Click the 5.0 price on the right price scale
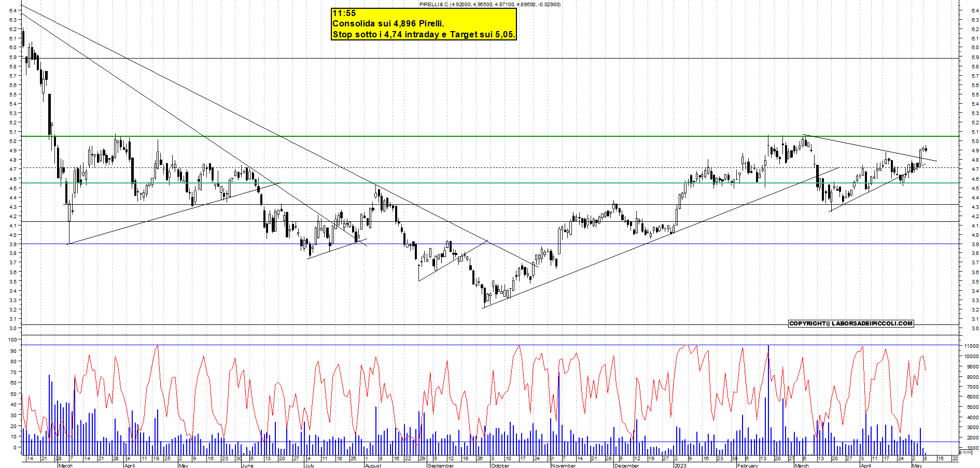 [x=975, y=141]
